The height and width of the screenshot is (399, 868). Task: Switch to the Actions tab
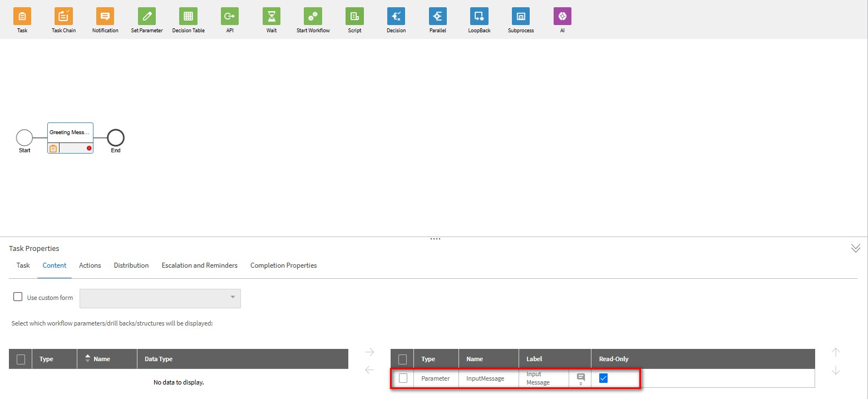pos(90,265)
